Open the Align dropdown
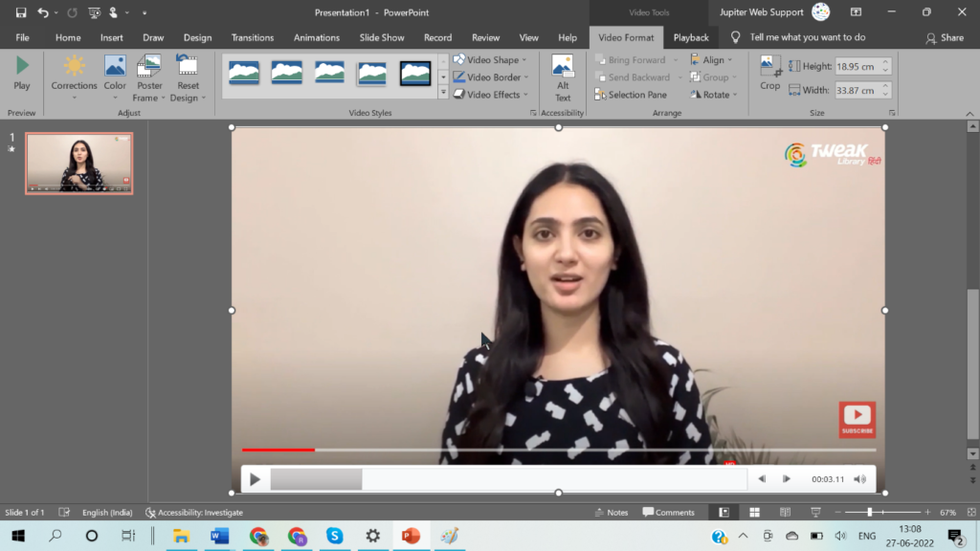 (712, 60)
